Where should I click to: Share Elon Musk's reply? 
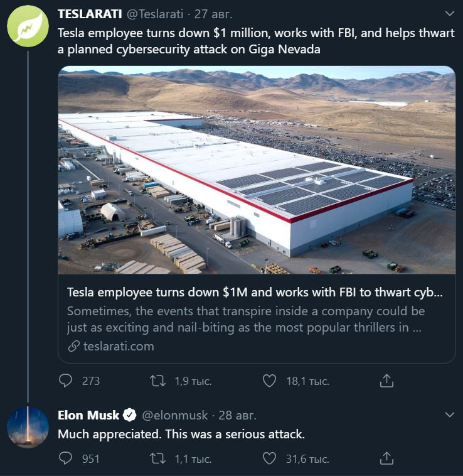click(x=387, y=458)
